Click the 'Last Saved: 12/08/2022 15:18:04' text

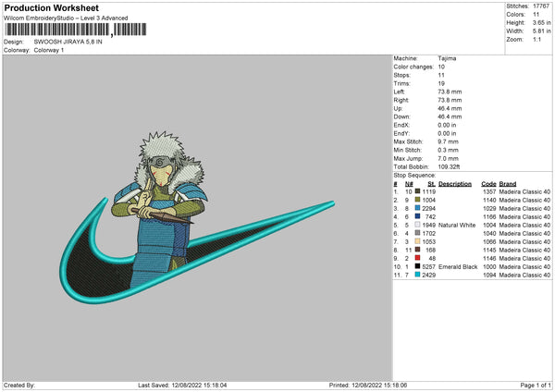point(182,386)
